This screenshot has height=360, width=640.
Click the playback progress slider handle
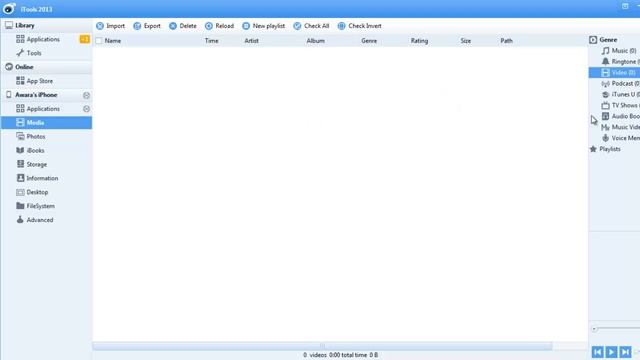click(594, 329)
